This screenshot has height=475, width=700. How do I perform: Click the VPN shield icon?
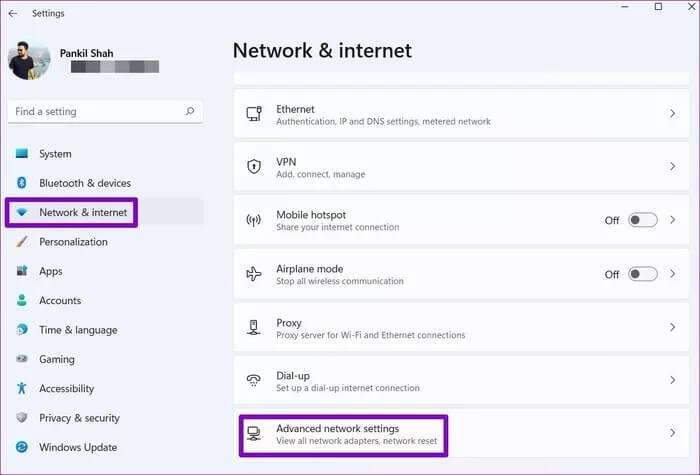tap(254, 167)
